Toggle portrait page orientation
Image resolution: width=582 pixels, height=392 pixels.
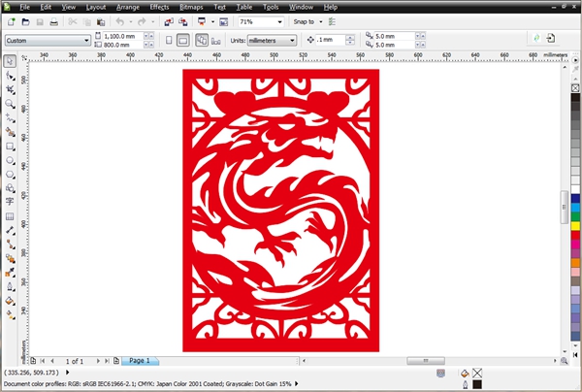pyautogui.click(x=169, y=41)
